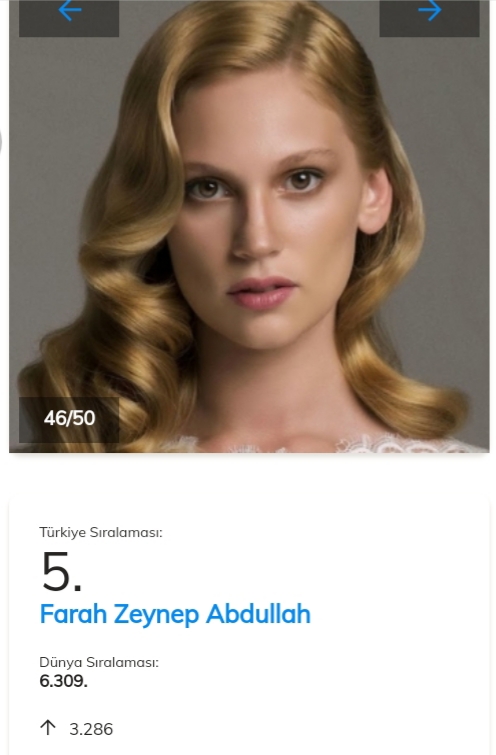Click the world ranking value 6.309.
Viewport: 496px width, 755px height.
[63, 681]
